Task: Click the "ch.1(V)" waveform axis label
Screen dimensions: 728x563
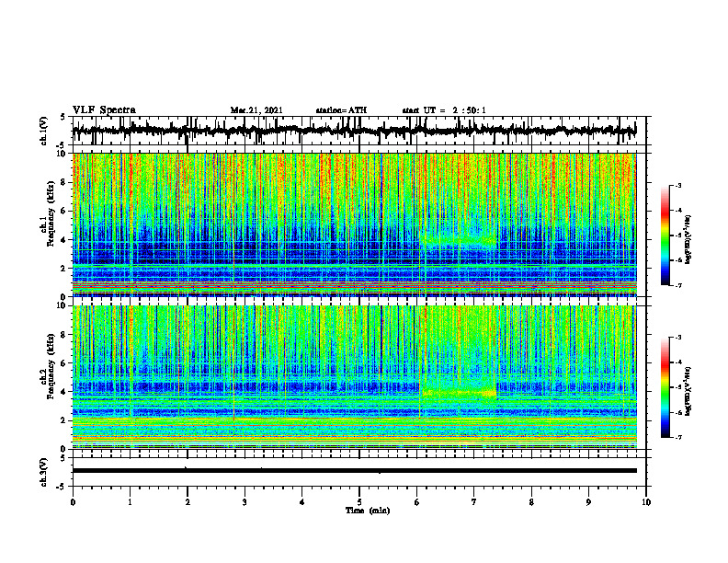Action: point(44,131)
